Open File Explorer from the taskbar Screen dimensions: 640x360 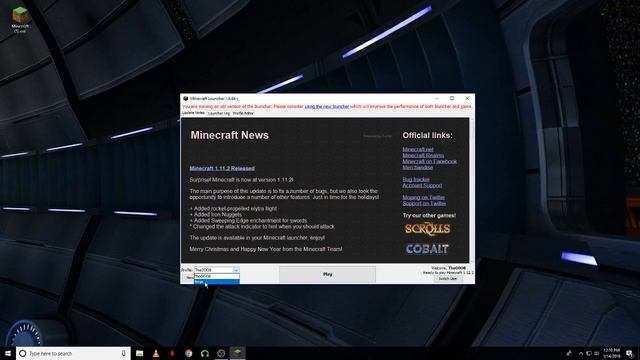[140, 353]
